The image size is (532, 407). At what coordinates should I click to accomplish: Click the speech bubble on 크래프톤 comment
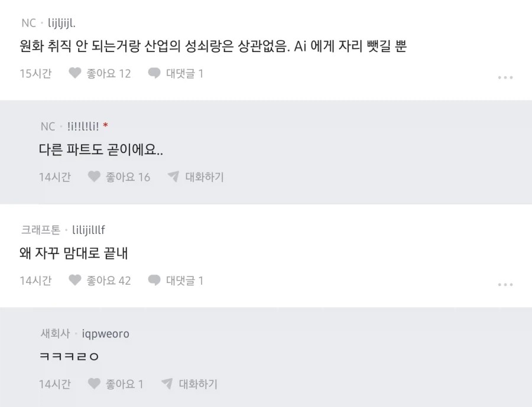click(x=154, y=281)
